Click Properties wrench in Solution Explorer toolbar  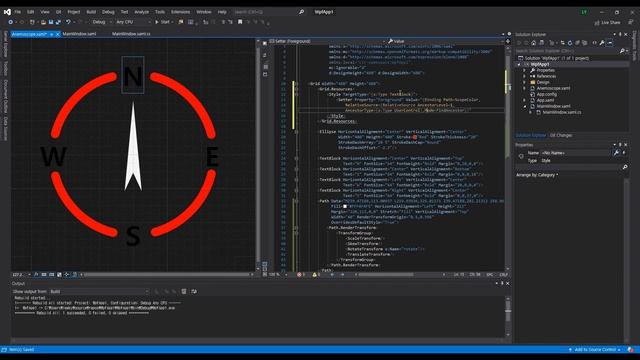coord(602,42)
